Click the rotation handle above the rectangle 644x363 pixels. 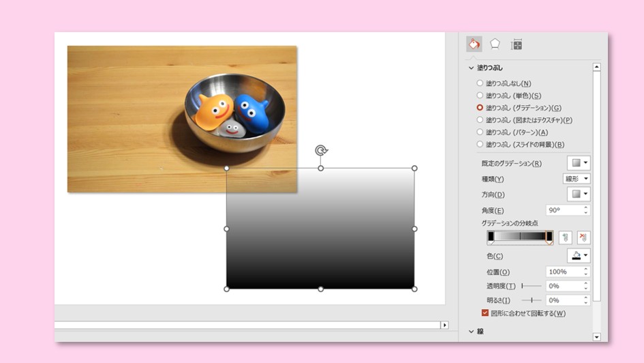(321, 151)
